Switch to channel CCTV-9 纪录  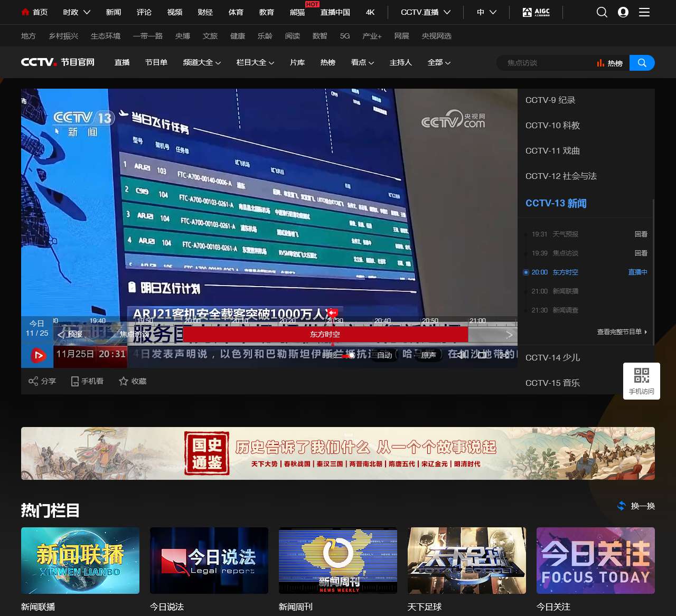(x=550, y=100)
